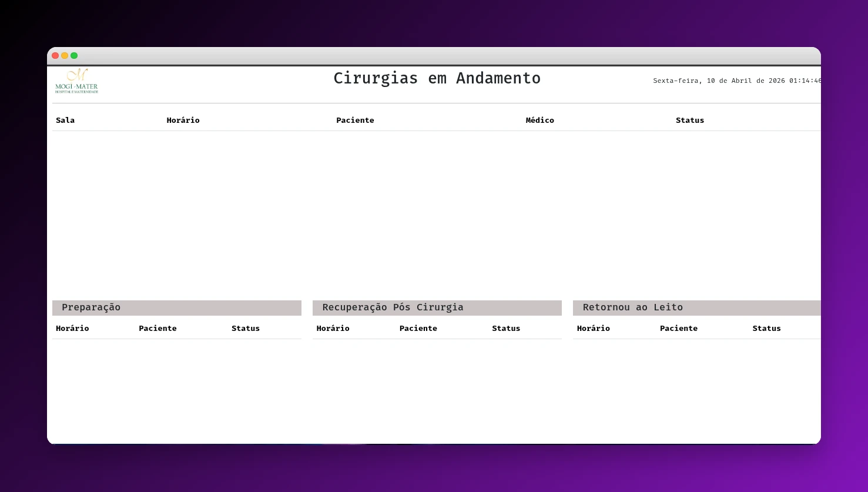Click the 'Status' header in the main surgeries table

(x=690, y=120)
